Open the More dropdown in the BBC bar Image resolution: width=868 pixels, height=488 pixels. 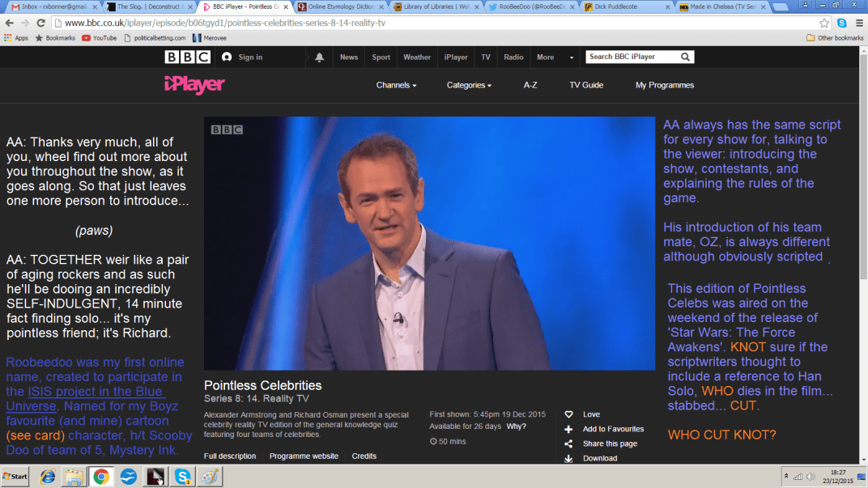pos(551,57)
